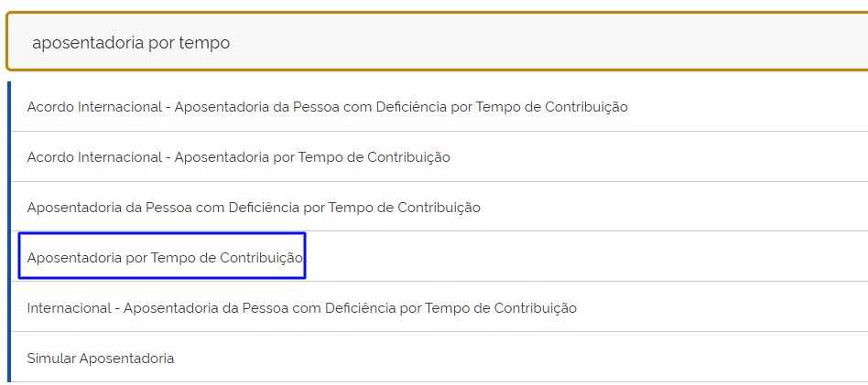The image size is (868, 385).
Task: Choose "Acordo Internacional - Aposentadoria da Pessoa com Deficiência" result
Action: coord(327,107)
